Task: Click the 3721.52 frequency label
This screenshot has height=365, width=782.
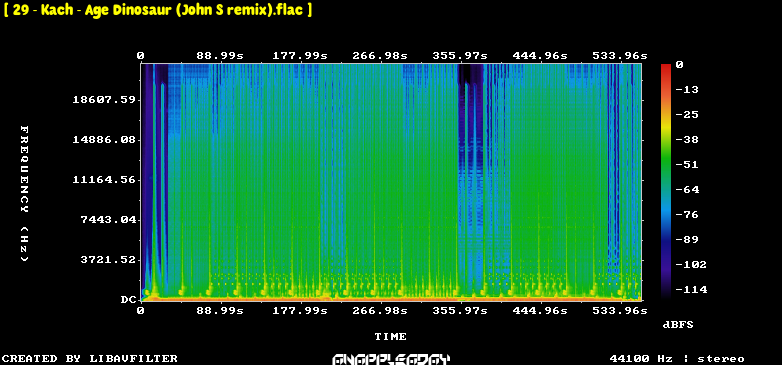Action: tap(108, 259)
